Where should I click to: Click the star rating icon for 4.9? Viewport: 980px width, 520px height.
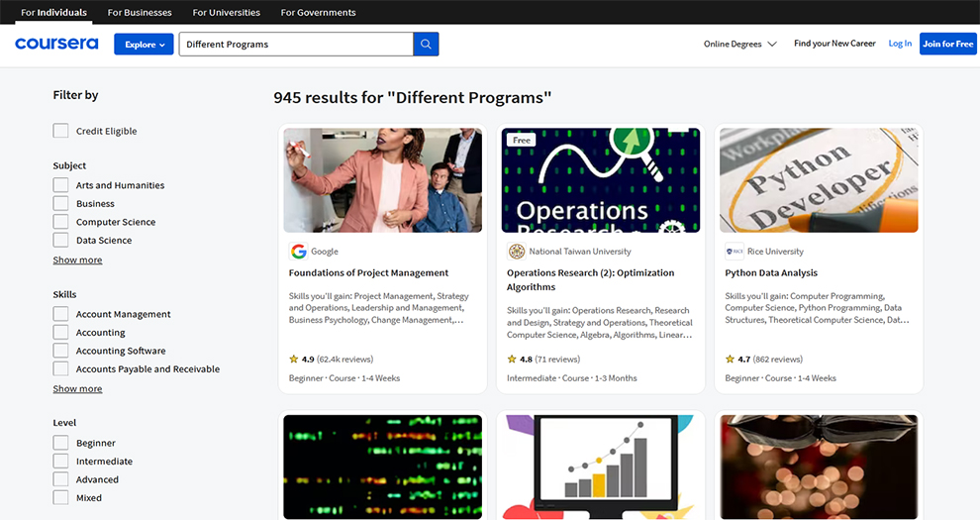[x=293, y=360]
